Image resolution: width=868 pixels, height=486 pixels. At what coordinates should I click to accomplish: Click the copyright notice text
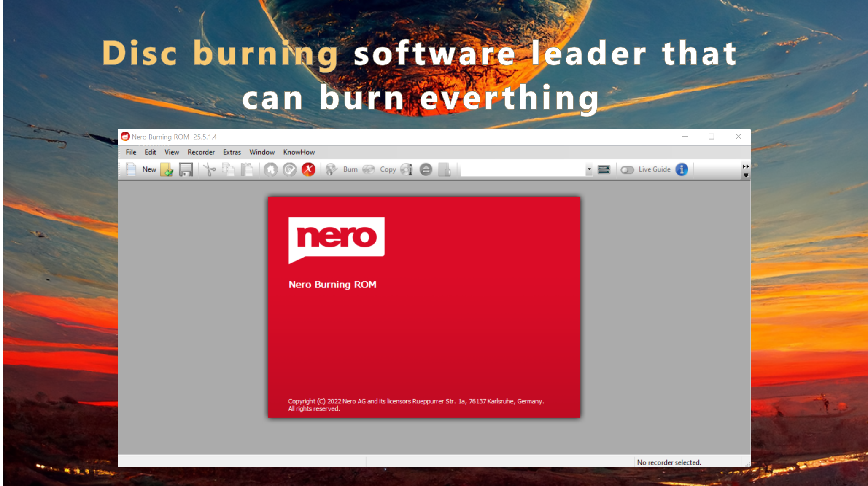tap(416, 405)
